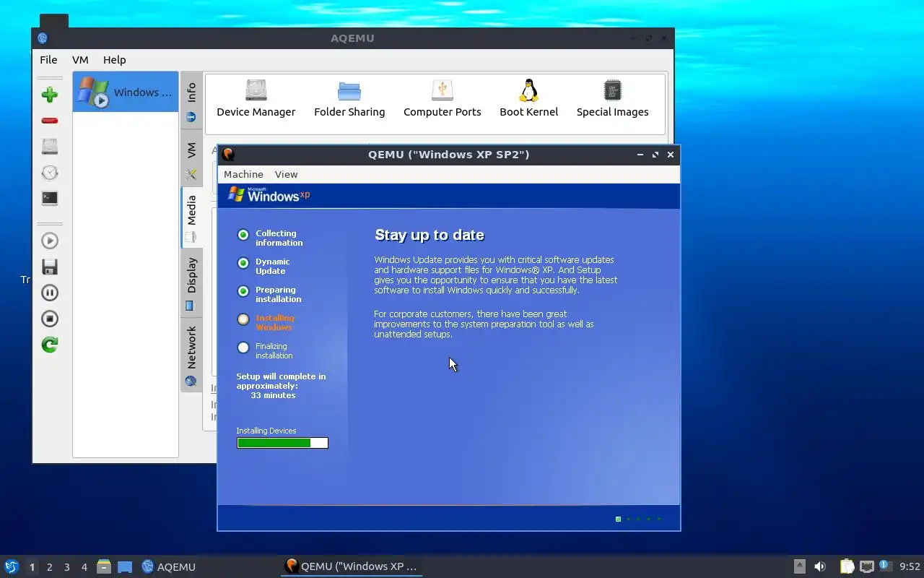
Task: Switch to the Info tab
Action: pyautogui.click(x=191, y=100)
